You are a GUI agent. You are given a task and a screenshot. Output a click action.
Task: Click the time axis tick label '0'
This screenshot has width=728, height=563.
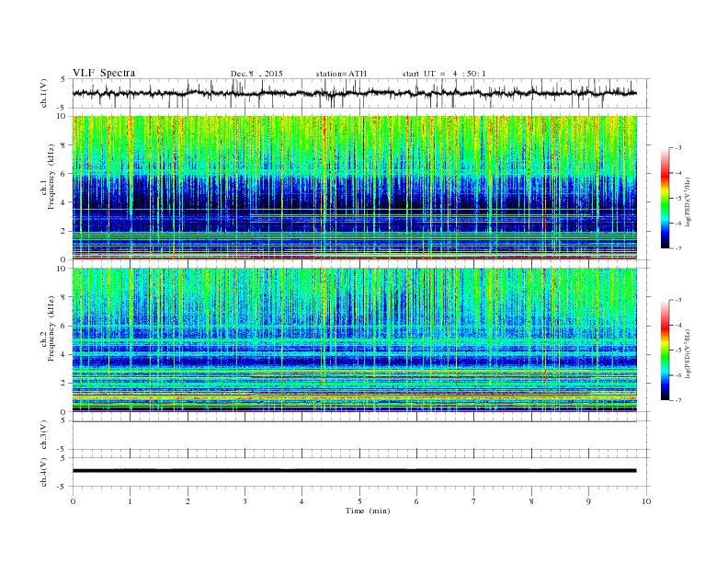(x=73, y=501)
